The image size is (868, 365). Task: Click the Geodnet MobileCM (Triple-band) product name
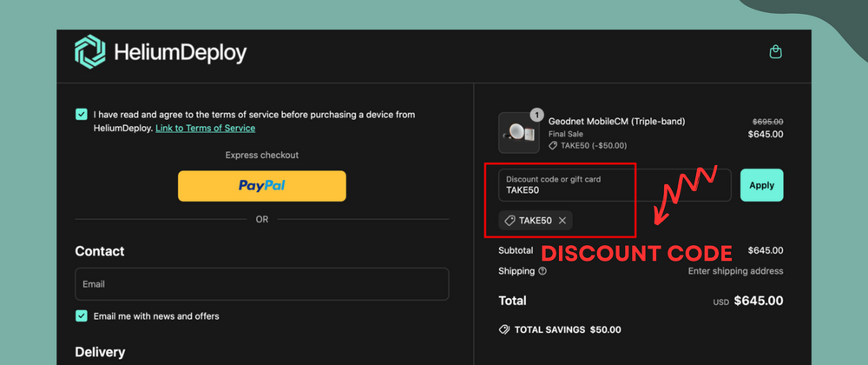point(619,122)
